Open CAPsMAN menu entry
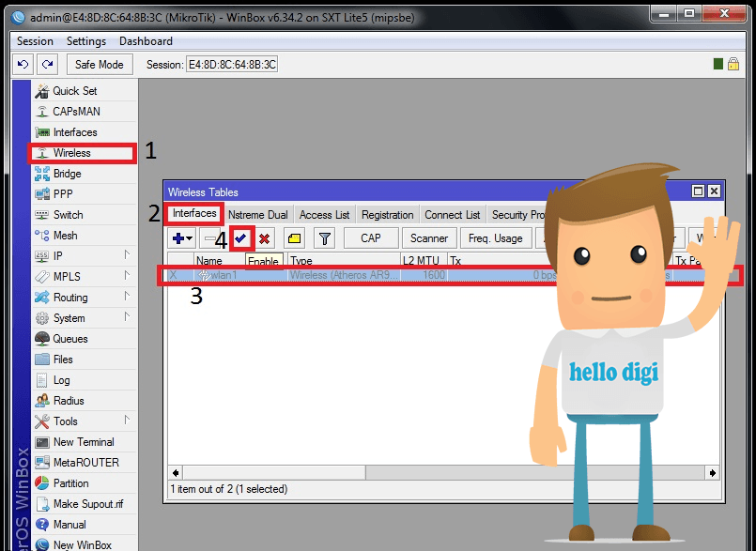The width and height of the screenshot is (756, 551). pyautogui.click(x=85, y=112)
